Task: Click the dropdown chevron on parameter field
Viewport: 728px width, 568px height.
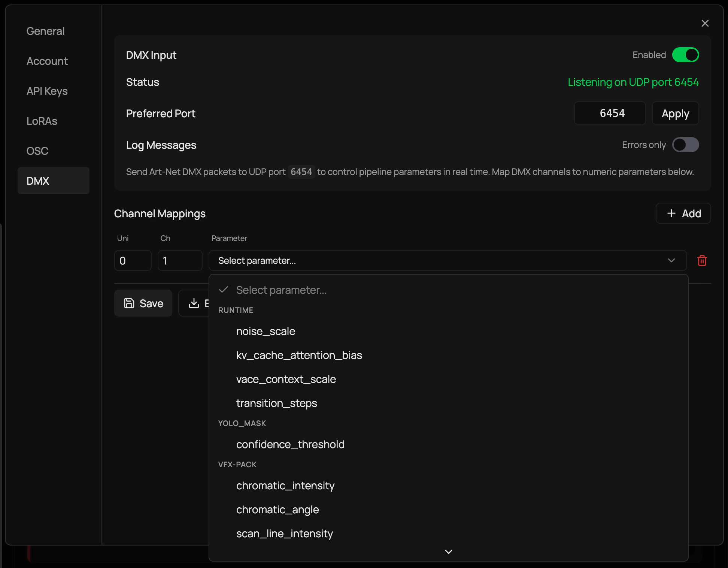Action: [671, 260]
